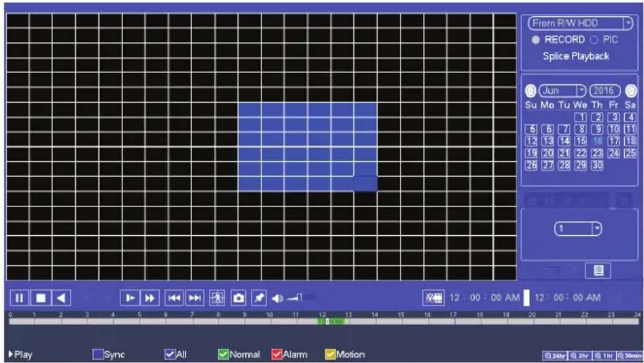Jump to the previous frame button
The height and width of the screenshot is (363, 644).
174,298
